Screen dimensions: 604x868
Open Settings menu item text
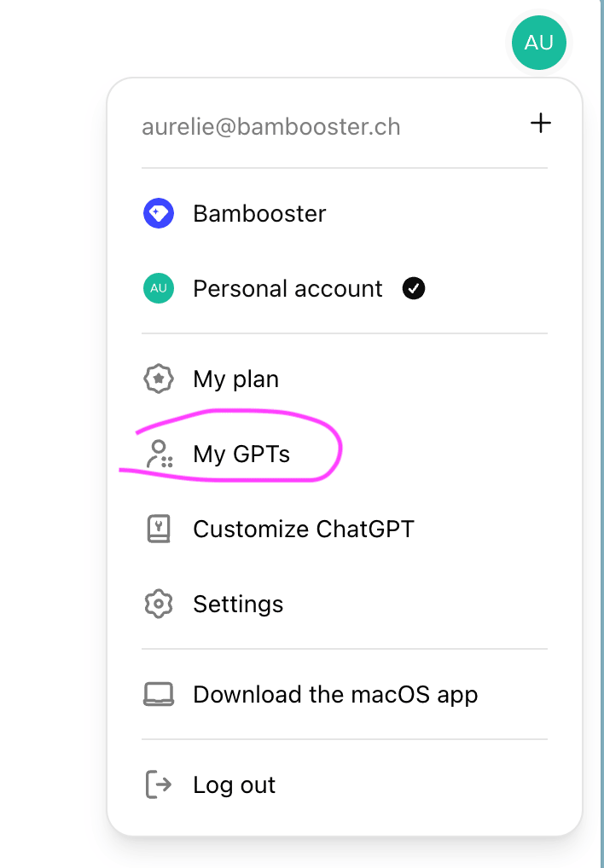click(238, 604)
